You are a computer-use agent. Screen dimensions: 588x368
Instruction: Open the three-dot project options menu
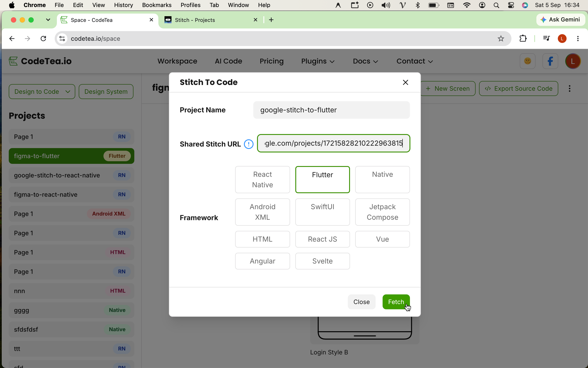click(570, 88)
